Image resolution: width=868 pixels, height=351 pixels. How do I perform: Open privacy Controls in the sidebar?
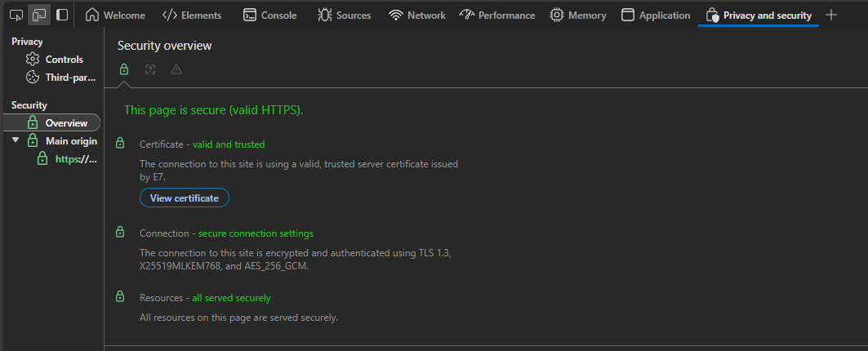[x=64, y=60]
